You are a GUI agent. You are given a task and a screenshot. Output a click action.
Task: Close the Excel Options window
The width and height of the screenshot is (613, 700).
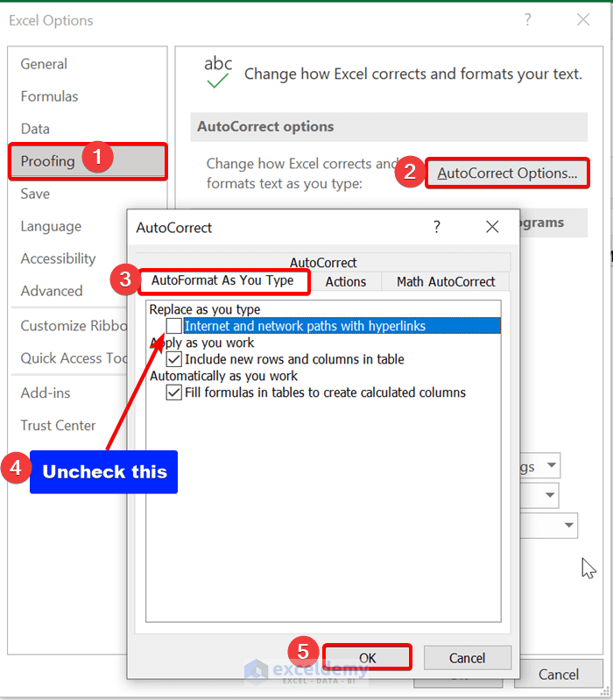pyautogui.click(x=583, y=19)
